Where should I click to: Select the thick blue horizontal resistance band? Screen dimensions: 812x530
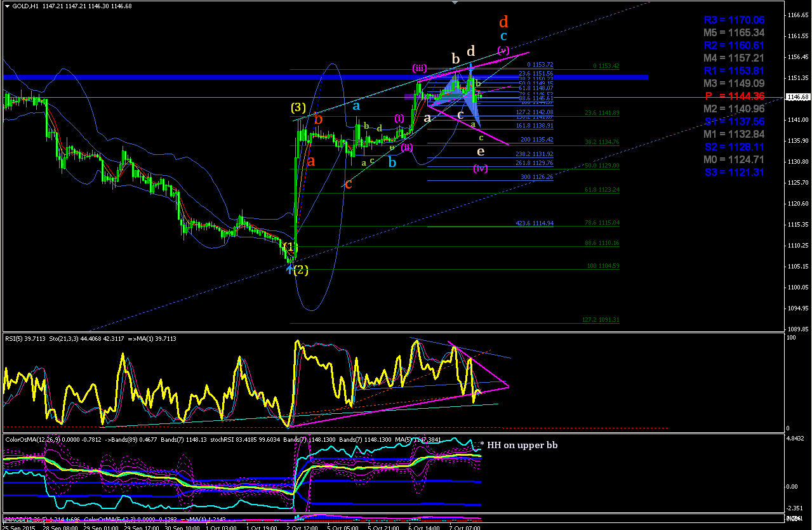(326, 77)
